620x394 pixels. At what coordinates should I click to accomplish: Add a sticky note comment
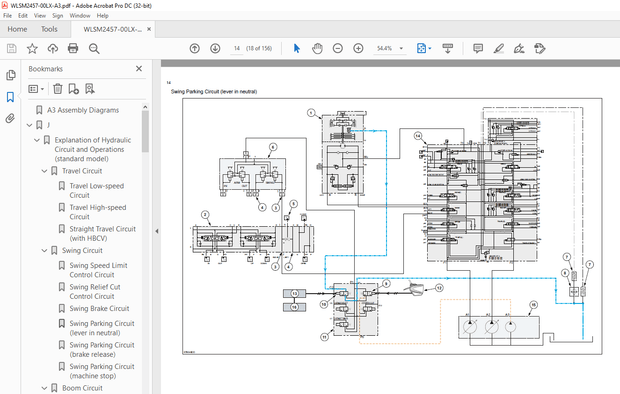478,48
